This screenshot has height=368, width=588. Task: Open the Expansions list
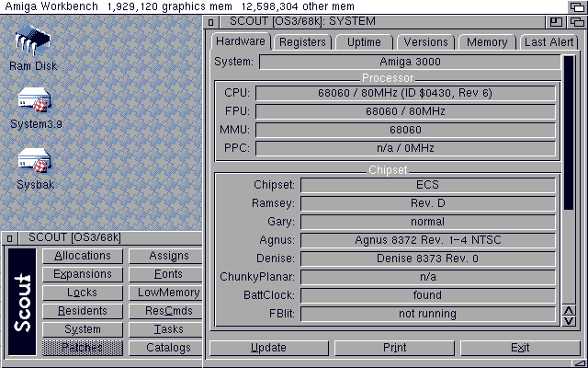[83, 274]
